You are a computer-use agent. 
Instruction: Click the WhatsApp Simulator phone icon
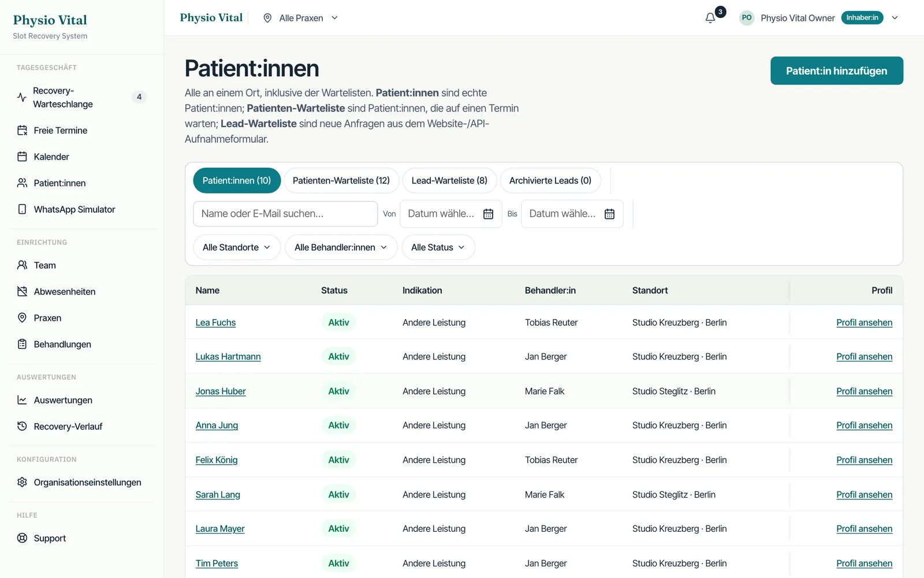pyautogui.click(x=22, y=209)
